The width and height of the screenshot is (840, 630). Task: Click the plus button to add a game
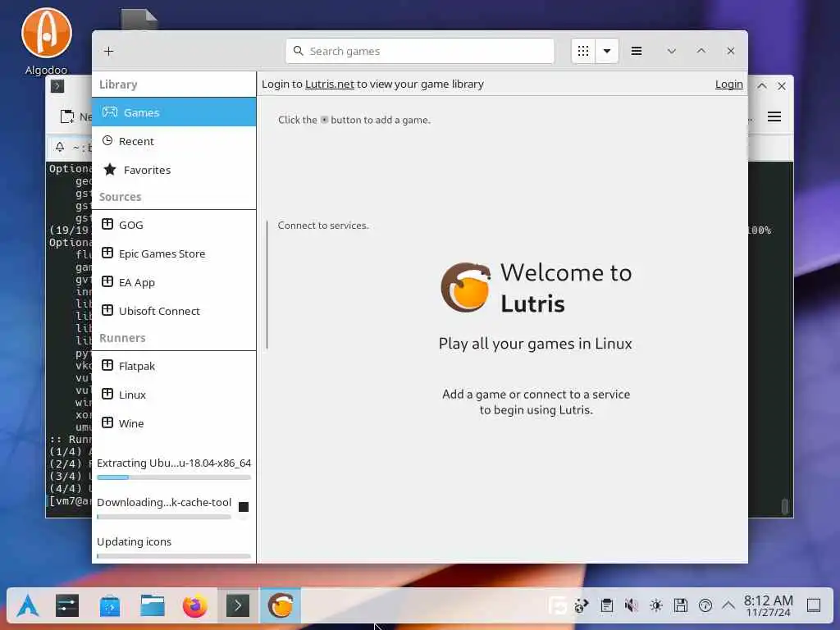(x=109, y=51)
